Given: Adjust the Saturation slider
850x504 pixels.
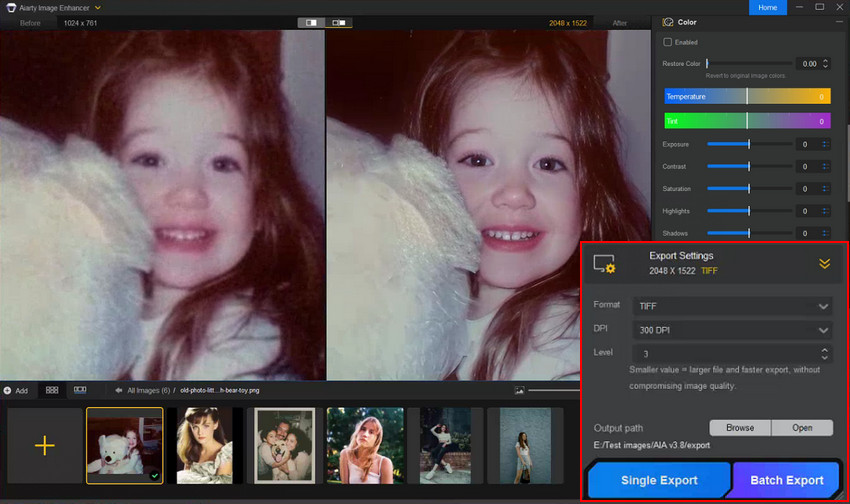Looking at the screenshot, I should click(749, 189).
